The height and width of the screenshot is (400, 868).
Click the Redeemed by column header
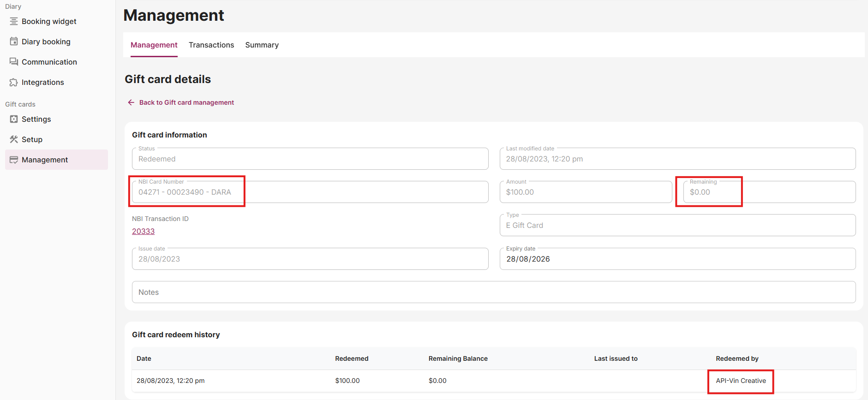click(737, 358)
